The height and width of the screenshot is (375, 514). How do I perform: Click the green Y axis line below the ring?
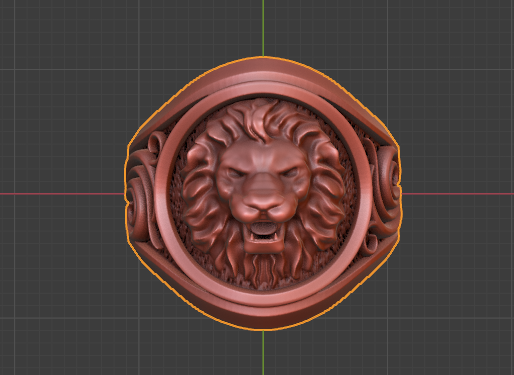pos(263,353)
